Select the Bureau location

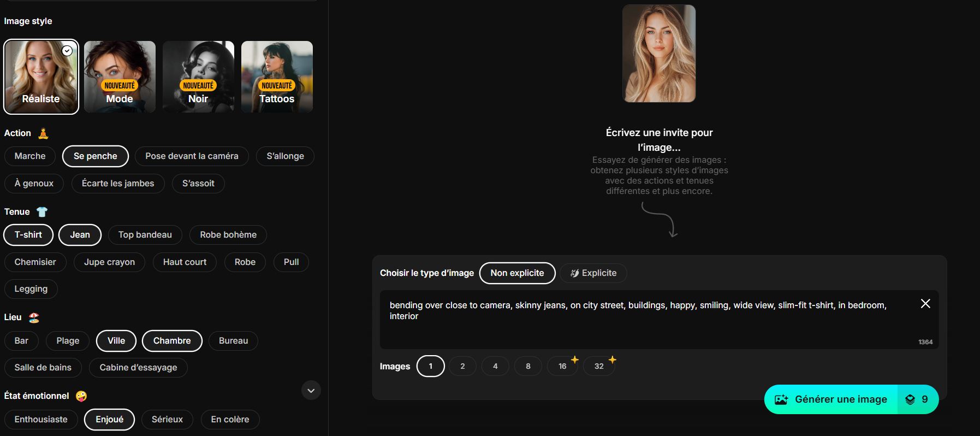pos(234,341)
